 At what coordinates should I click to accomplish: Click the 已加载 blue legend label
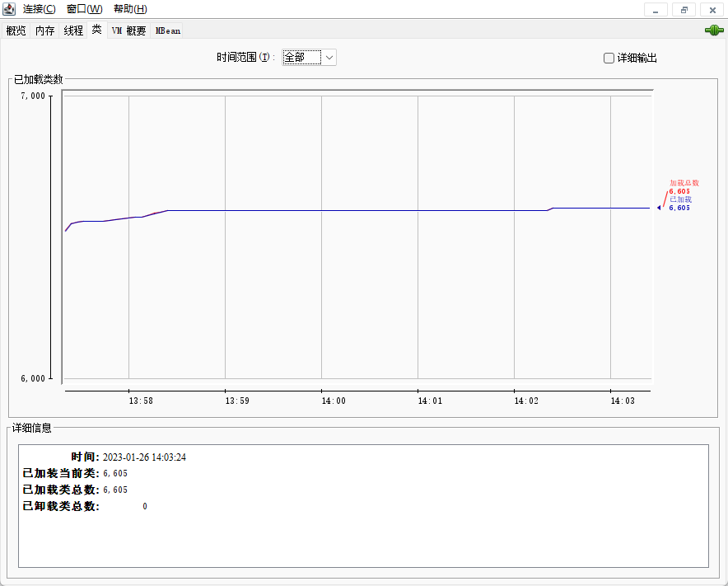click(x=680, y=199)
